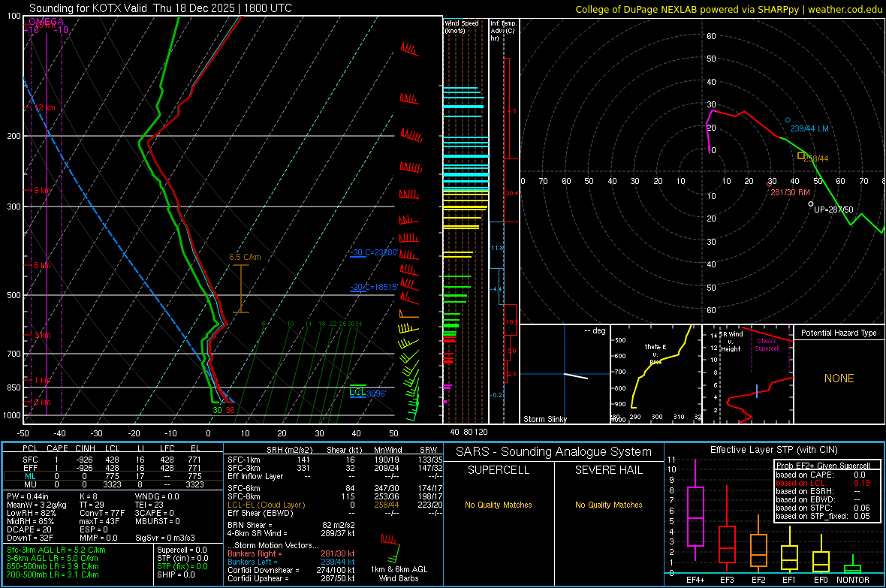
Task: Click the 'Wind Speed (knots)' panel header
Action: [462, 27]
